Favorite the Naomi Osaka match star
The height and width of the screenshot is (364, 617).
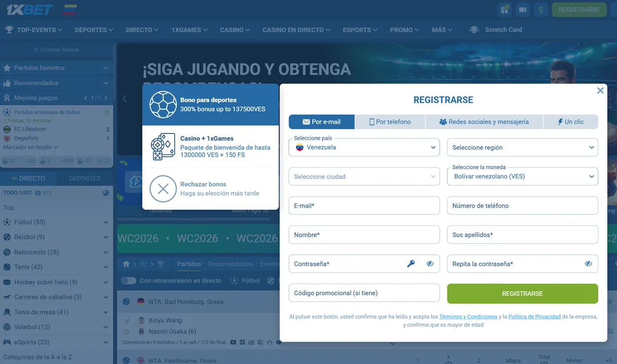pos(127,332)
